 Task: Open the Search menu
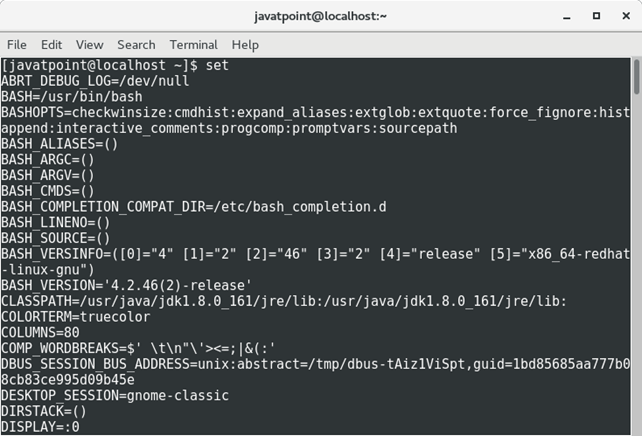point(136,45)
